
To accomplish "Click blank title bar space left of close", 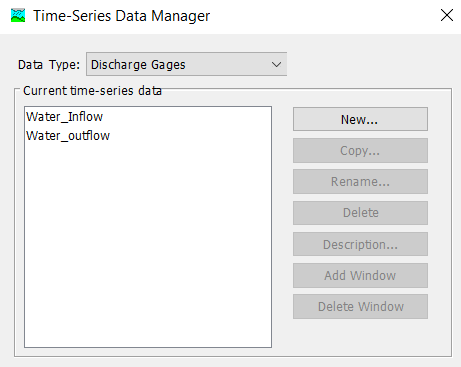I will coord(323,16).
